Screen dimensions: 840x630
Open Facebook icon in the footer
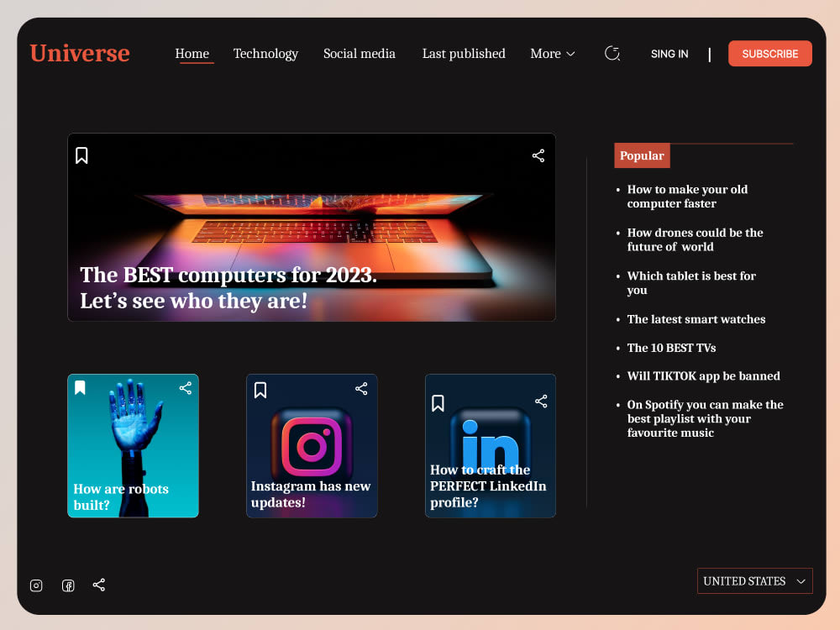[x=68, y=585]
